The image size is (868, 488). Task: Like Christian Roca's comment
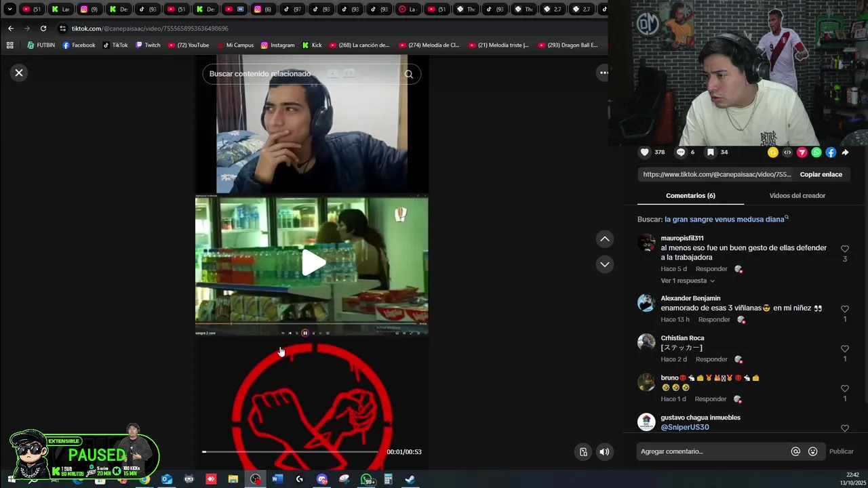(x=845, y=349)
